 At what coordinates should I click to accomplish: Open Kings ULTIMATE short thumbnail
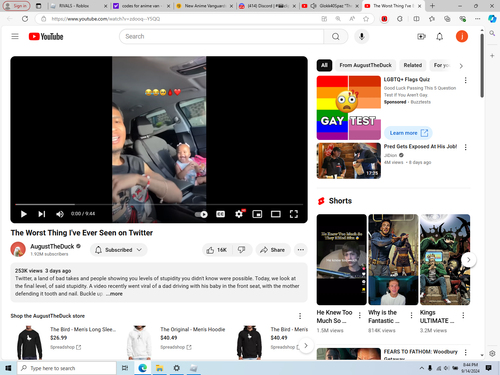[x=445, y=259]
